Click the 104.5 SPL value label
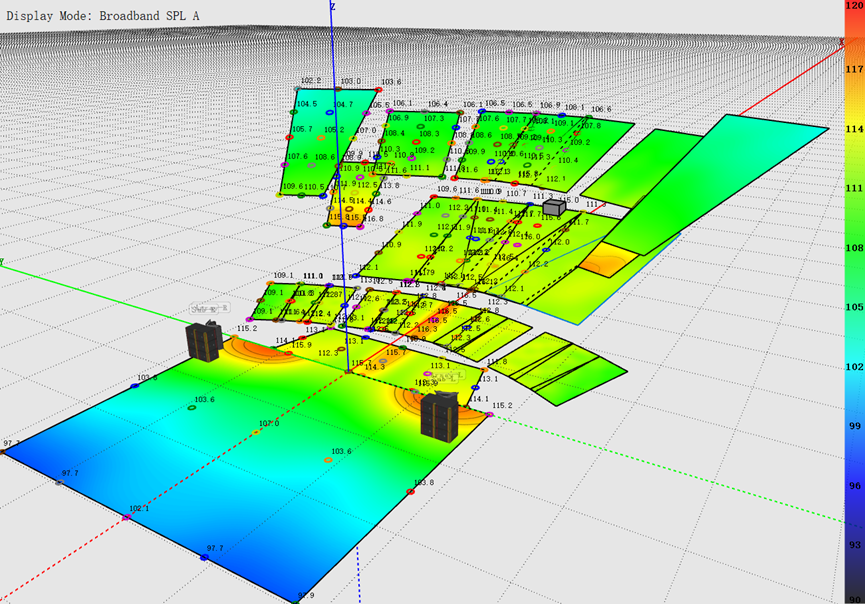The image size is (865, 604). [307, 104]
